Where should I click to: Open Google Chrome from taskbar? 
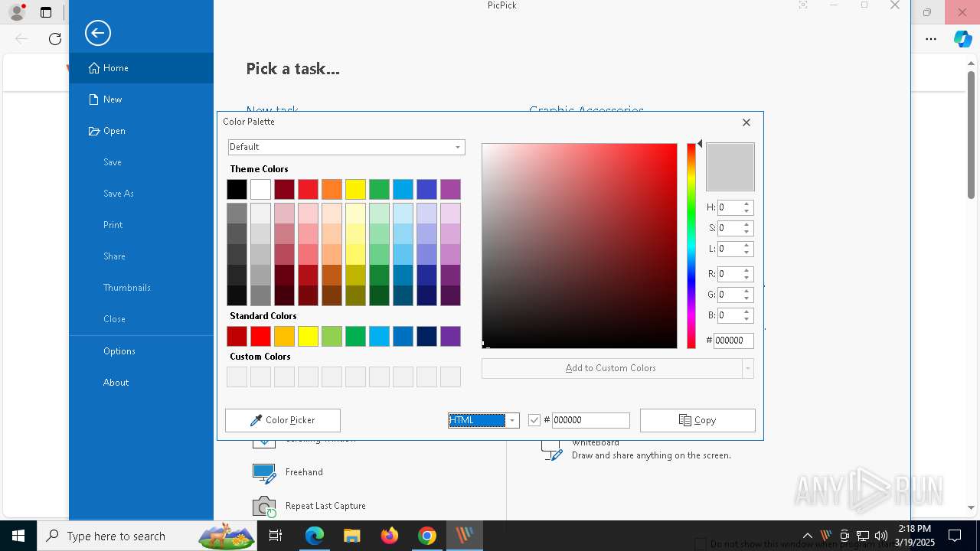click(427, 536)
